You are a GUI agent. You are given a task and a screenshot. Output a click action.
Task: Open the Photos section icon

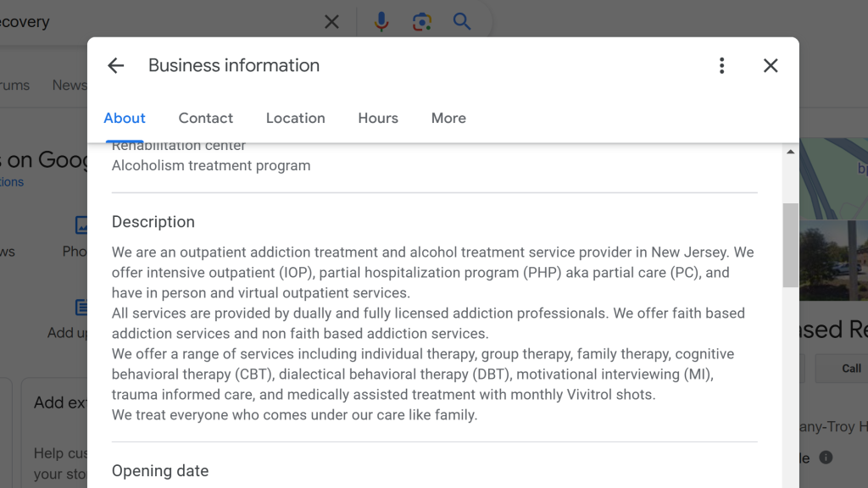point(82,225)
